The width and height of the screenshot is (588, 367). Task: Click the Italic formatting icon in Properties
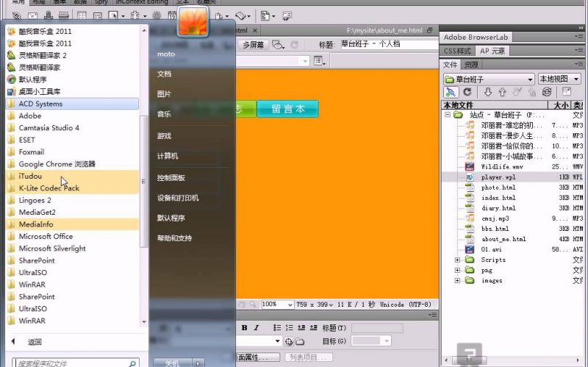point(256,328)
